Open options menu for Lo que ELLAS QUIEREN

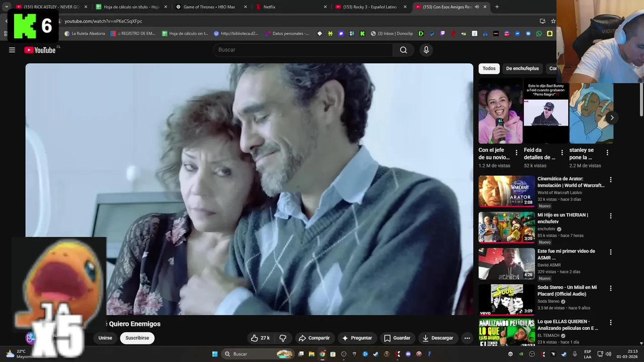tap(611, 322)
